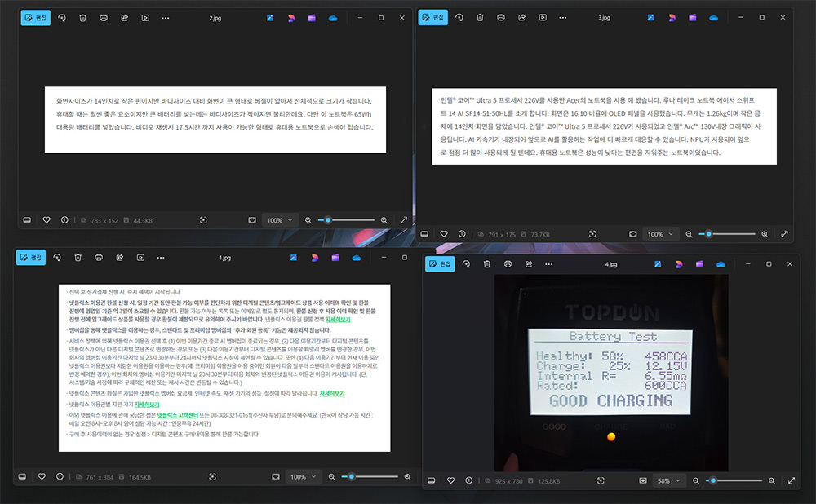Screen dimensions: 816x504
Task: Click the Edit button in the 2.jpg window
Action: click(x=35, y=18)
